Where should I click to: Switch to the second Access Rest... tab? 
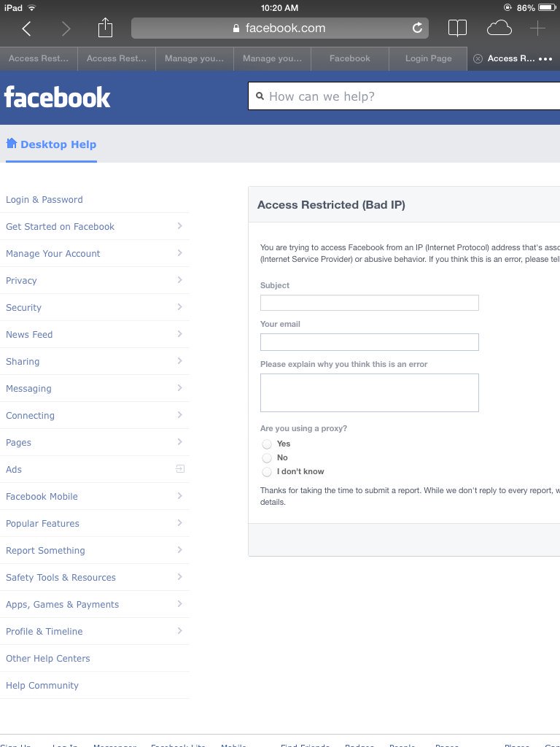(x=117, y=58)
